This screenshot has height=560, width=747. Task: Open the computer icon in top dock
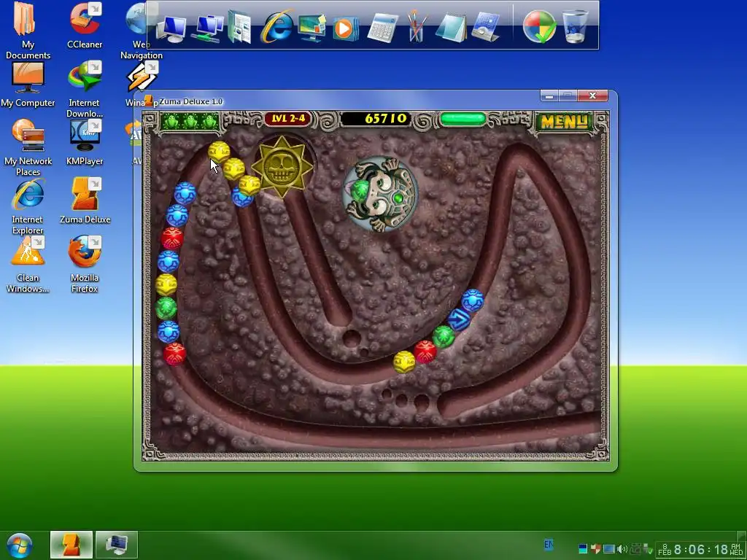[x=171, y=29]
